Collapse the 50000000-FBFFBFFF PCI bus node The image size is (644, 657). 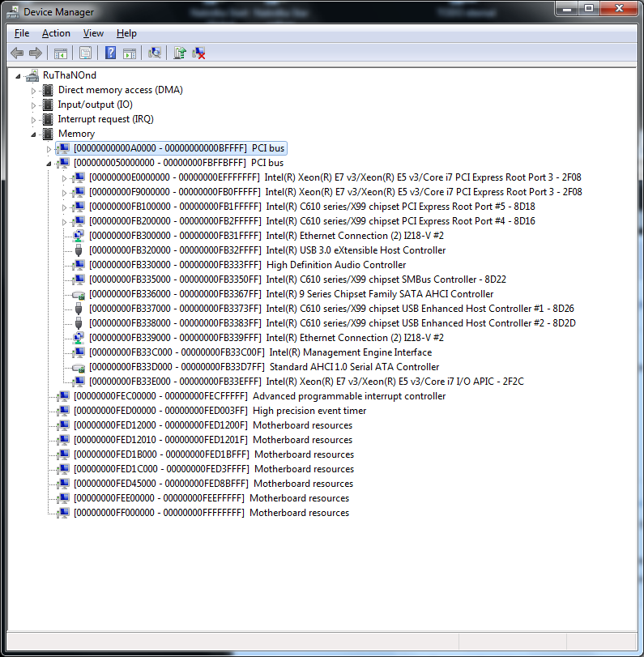click(49, 164)
